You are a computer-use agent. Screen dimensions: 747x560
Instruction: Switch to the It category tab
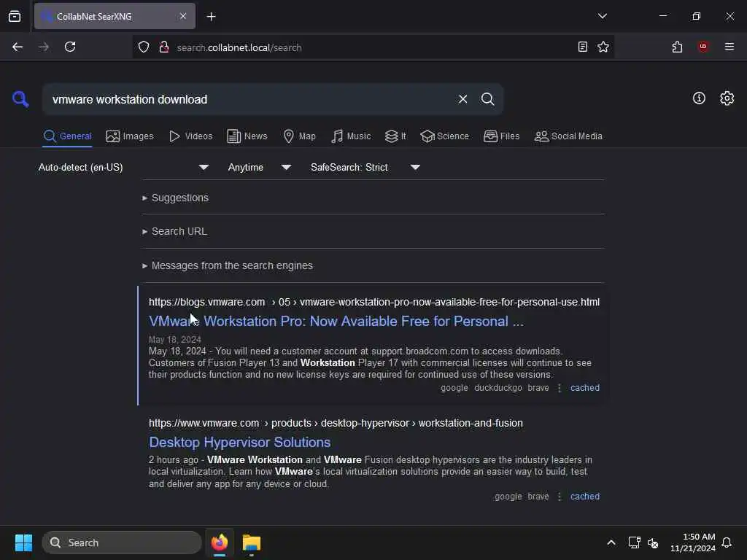pyautogui.click(x=395, y=136)
